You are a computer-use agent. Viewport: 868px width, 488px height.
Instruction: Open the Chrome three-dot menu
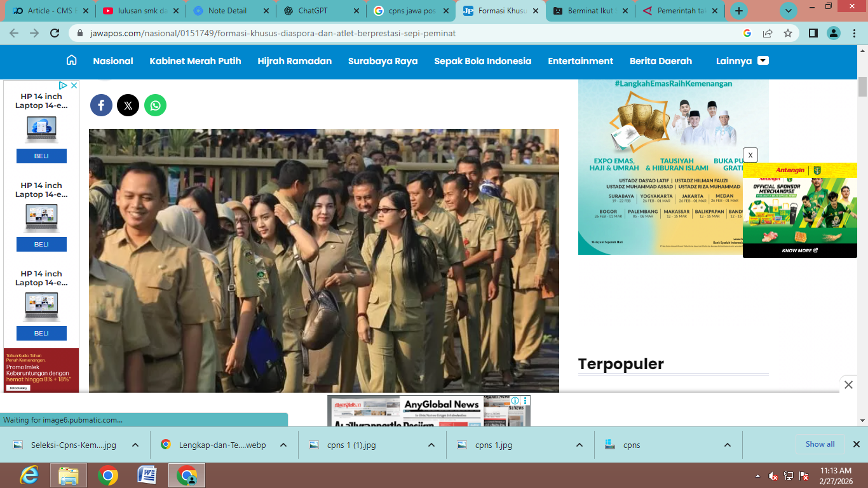click(x=855, y=33)
